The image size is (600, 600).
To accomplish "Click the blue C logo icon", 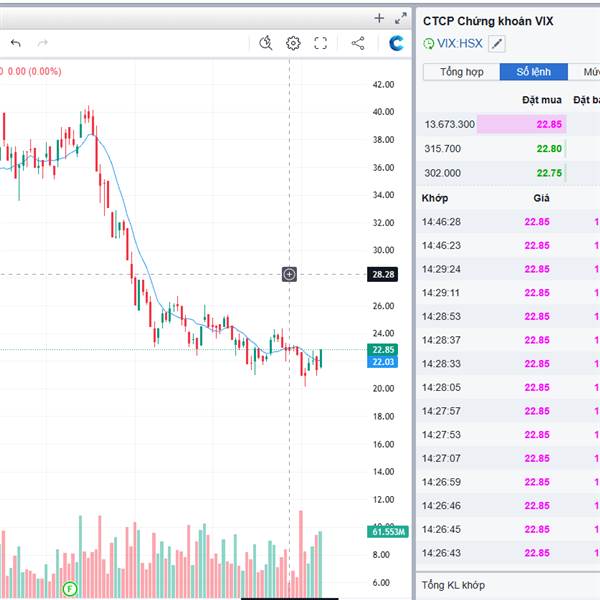I will (x=397, y=43).
